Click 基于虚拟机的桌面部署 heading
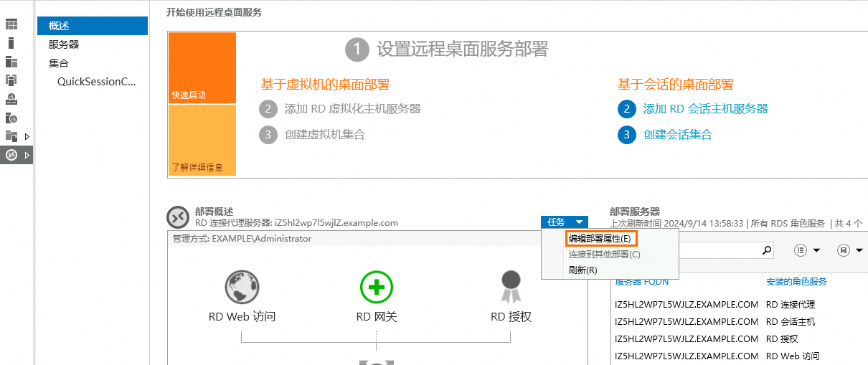The image size is (868, 365). click(325, 85)
